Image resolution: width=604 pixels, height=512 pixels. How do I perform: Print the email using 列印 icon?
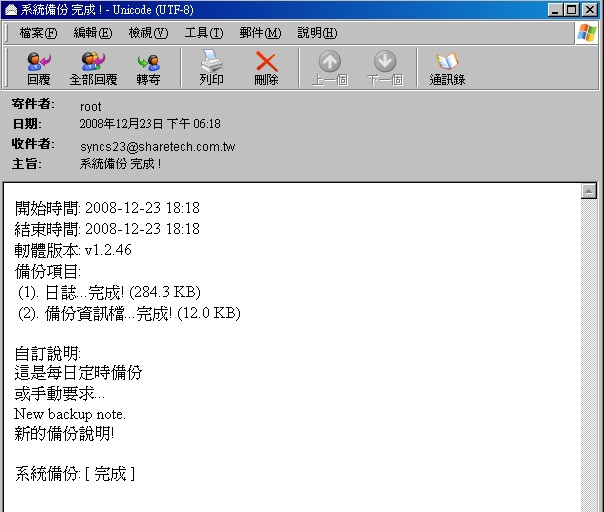tap(211, 67)
